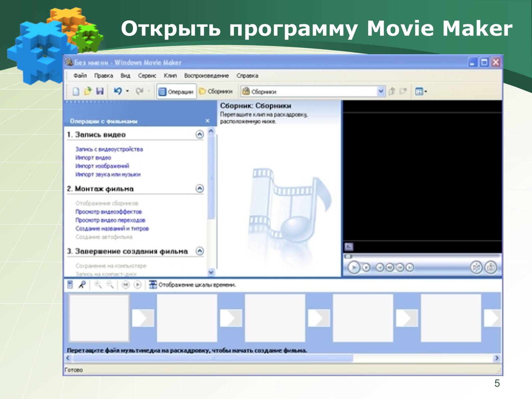
Task: Open the Вид menu
Action: pos(125,76)
